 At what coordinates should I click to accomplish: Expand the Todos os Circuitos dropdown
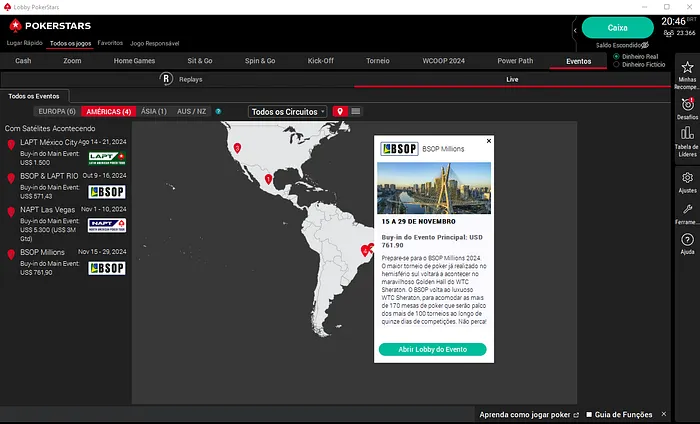click(288, 111)
